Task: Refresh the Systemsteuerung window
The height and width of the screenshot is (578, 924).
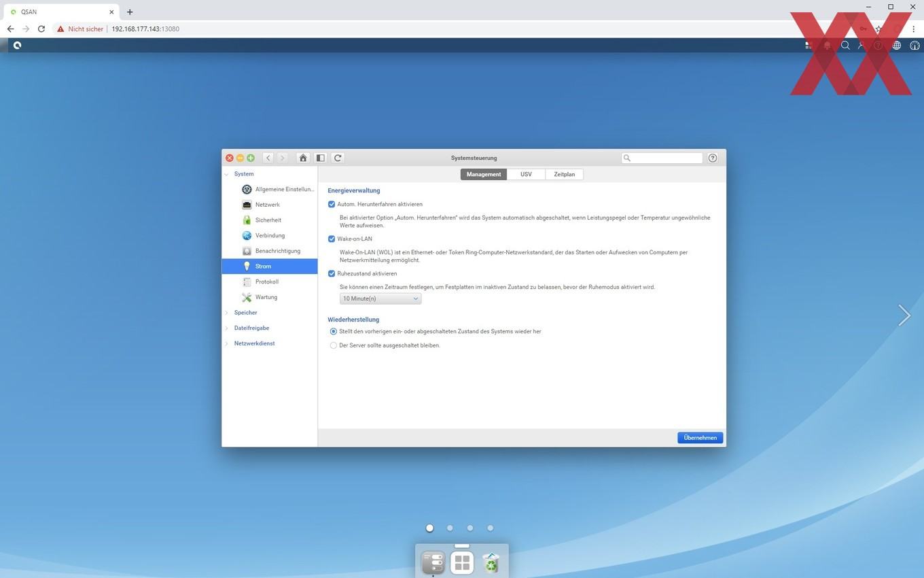Action: [x=338, y=158]
